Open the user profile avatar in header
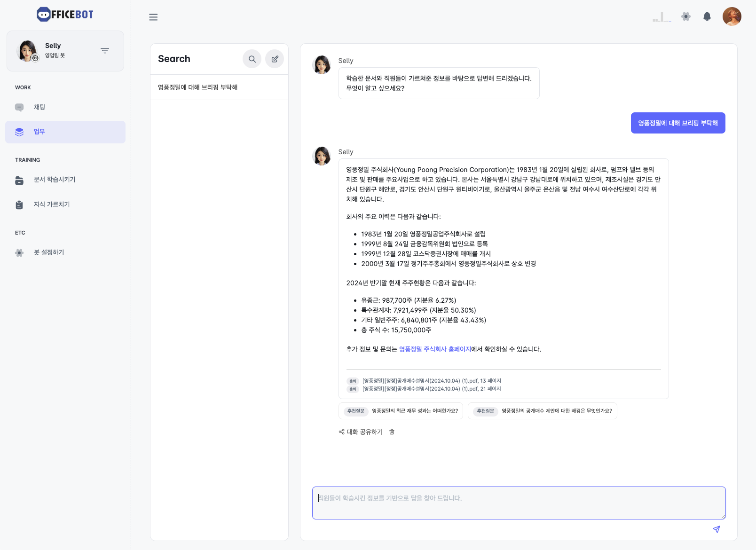The width and height of the screenshot is (756, 550). point(732,16)
